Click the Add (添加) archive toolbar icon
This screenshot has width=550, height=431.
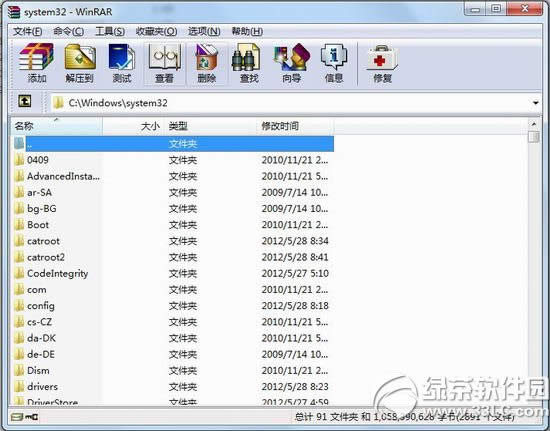(x=37, y=57)
